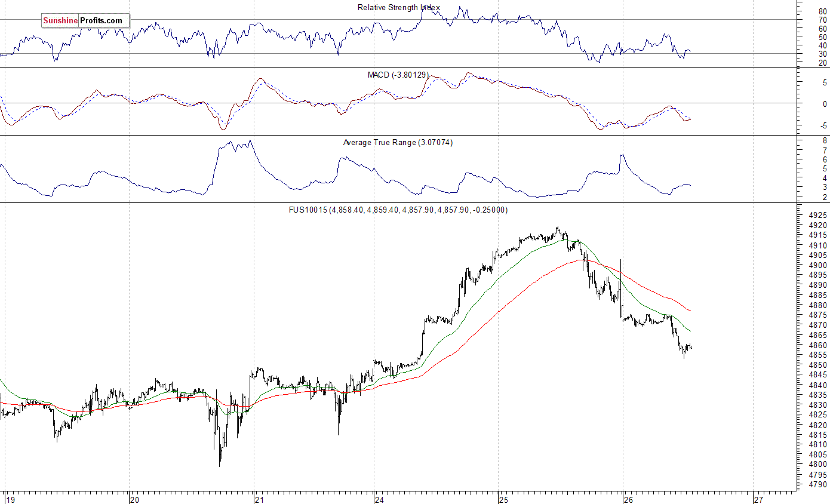Click the Average True Range axis value 8
830x504 pixels.
825,140
